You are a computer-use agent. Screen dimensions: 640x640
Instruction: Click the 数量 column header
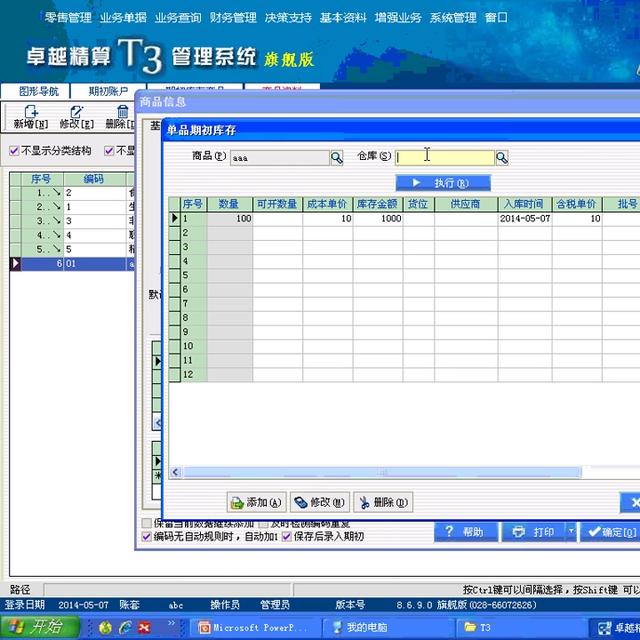point(230,204)
